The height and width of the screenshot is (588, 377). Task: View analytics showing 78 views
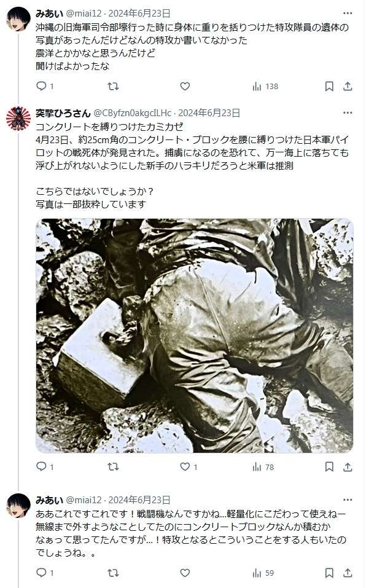(x=263, y=467)
